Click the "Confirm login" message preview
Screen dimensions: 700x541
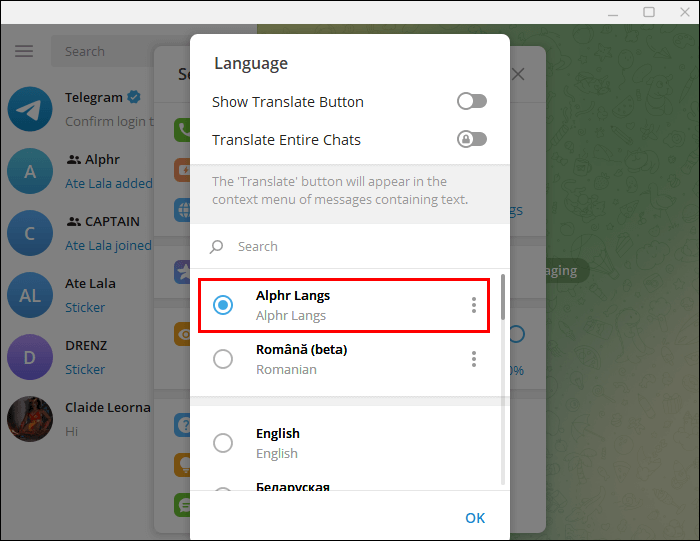pyautogui.click(x=109, y=121)
